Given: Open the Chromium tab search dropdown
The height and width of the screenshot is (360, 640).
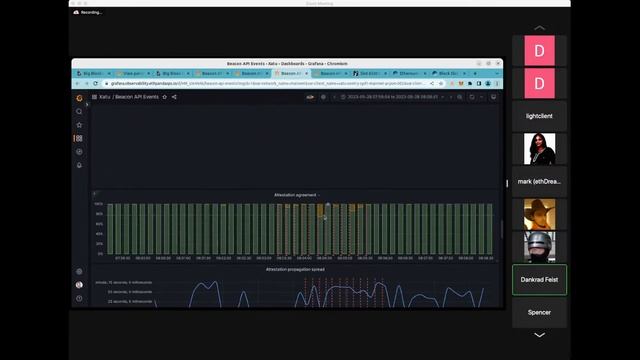Looking at the screenshot, I should 497,73.
